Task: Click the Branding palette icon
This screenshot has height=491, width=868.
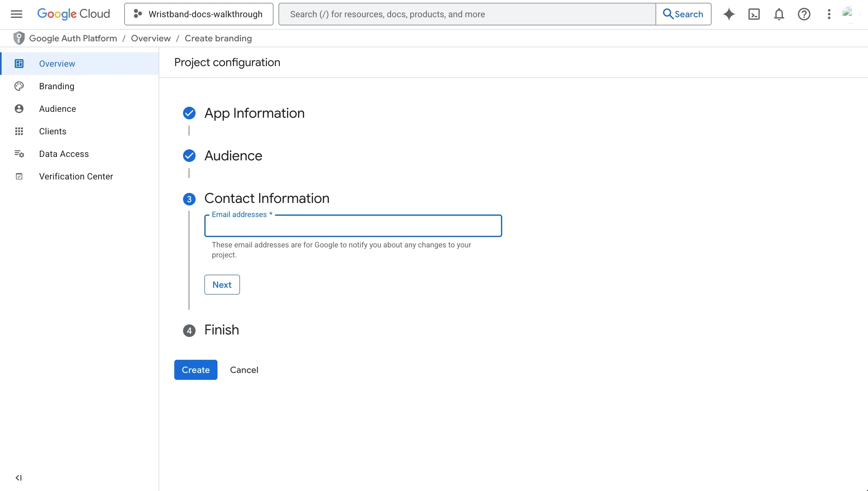Action: [19, 86]
